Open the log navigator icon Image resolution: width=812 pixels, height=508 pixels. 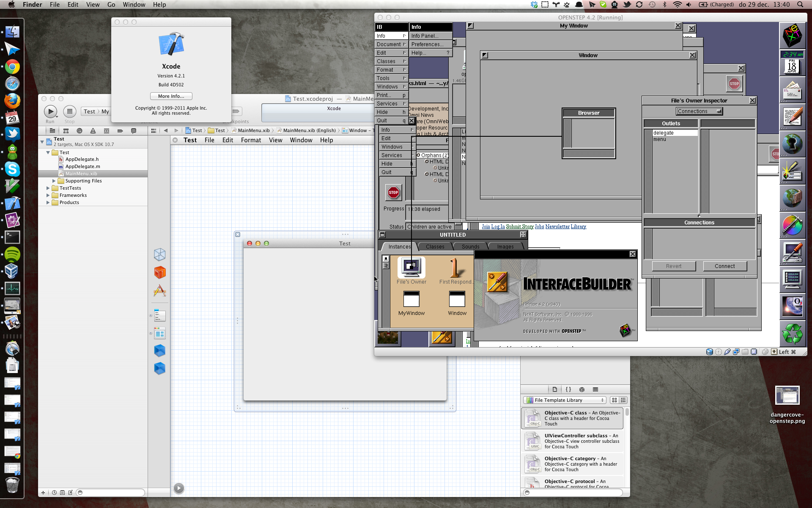134,131
